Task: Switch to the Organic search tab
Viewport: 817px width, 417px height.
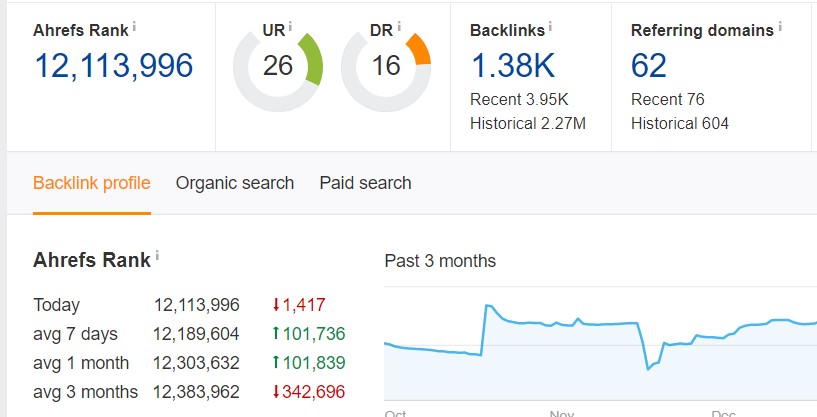Action: coord(235,183)
